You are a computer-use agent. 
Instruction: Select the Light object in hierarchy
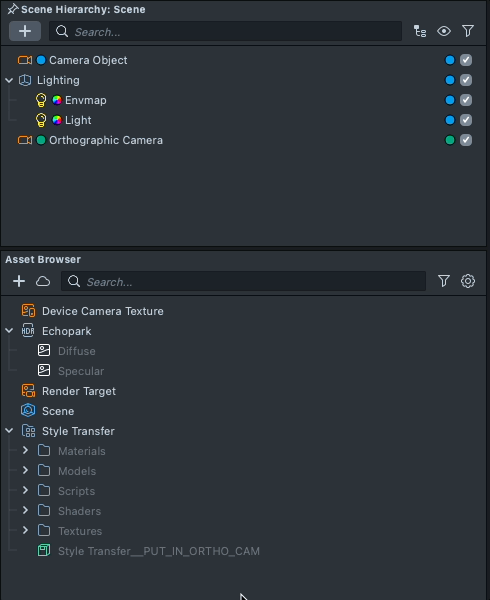(78, 120)
